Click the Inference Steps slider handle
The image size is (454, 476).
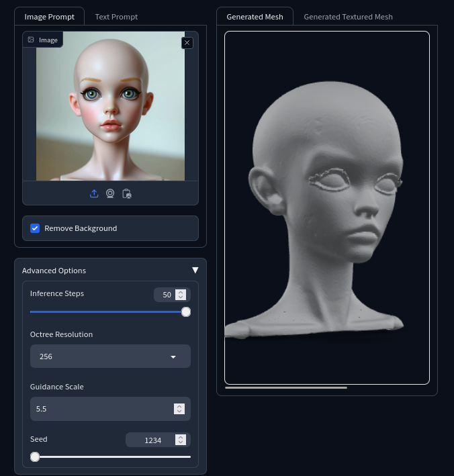click(186, 312)
